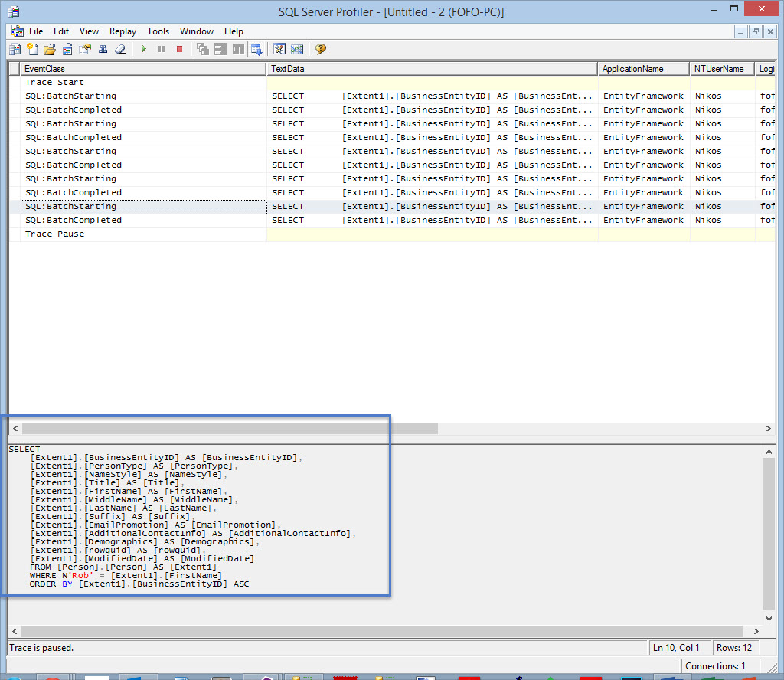The height and width of the screenshot is (680, 784).
Task: Click the yellow Help question mark icon
Action: [321, 49]
